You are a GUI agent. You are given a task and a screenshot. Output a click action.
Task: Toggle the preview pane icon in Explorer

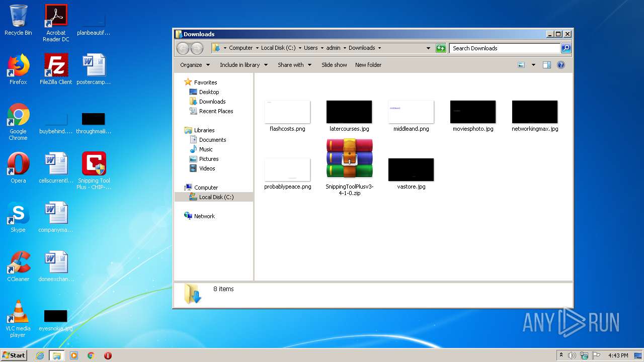(547, 65)
